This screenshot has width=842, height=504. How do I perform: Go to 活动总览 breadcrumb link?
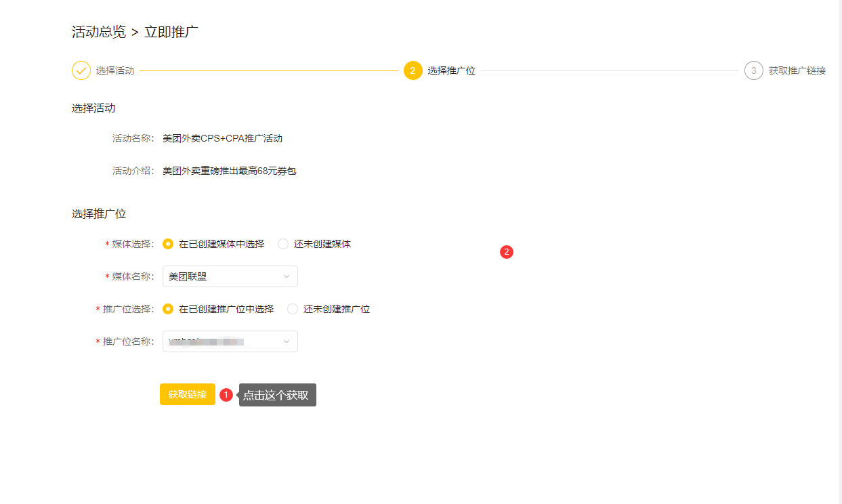pyautogui.click(x=99, y=32)
